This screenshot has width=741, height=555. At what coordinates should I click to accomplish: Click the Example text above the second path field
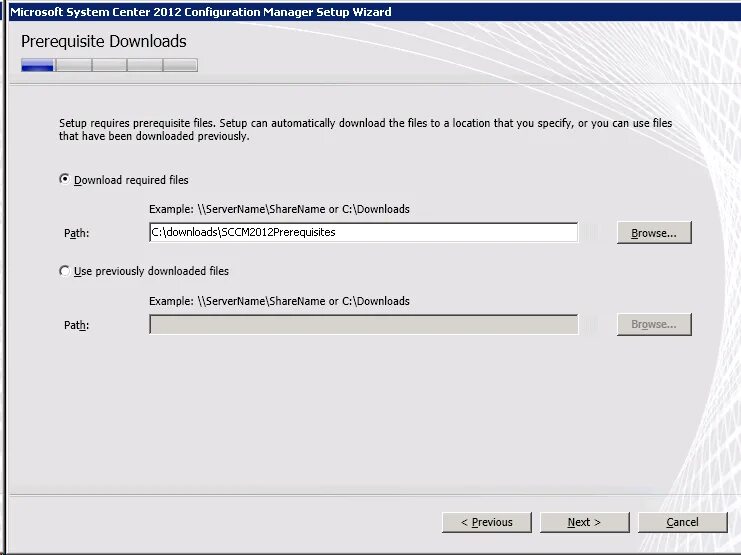[x=279, y=301]
